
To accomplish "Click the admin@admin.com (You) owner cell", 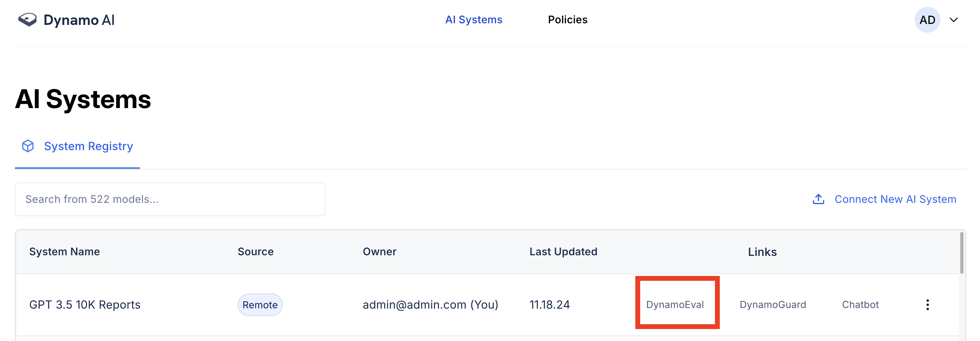I will coord(430,304).
